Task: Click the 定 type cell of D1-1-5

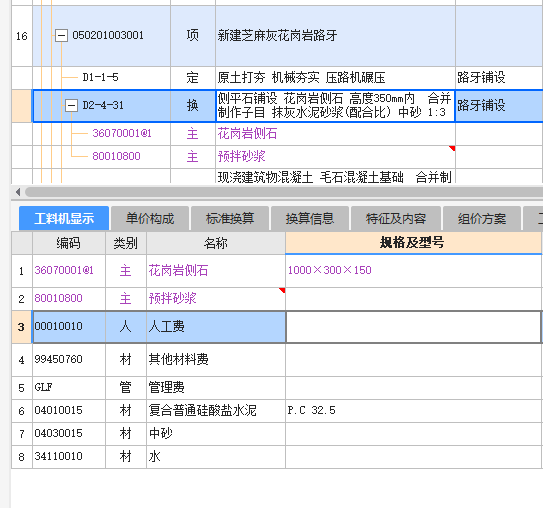Action: point(193,78)
